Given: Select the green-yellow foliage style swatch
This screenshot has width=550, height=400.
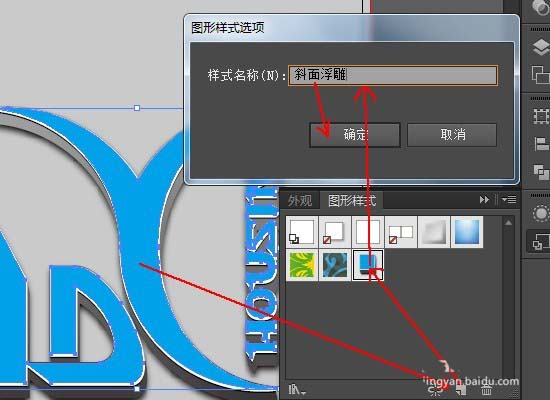Looking at the screenshot, I should (x=302, y=265).
